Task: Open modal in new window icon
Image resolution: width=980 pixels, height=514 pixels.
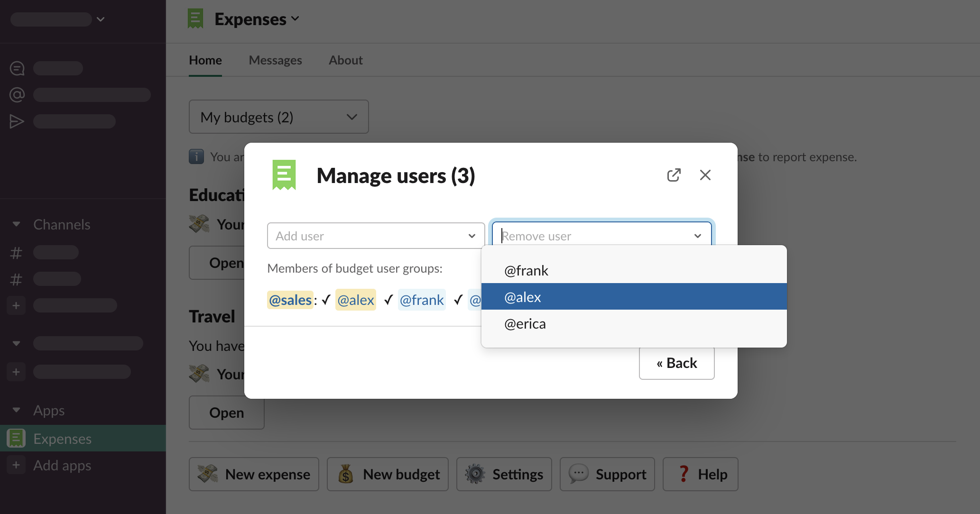Action: [x=674, y=175]
